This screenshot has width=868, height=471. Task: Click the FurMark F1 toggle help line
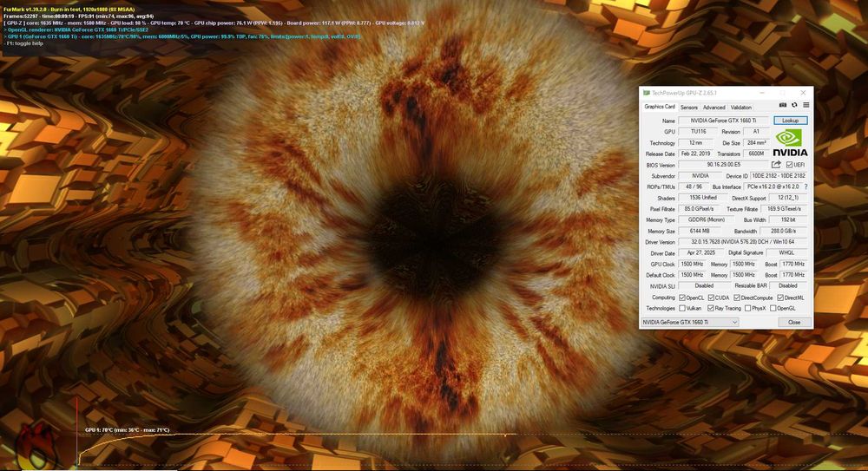click(23, 43)
